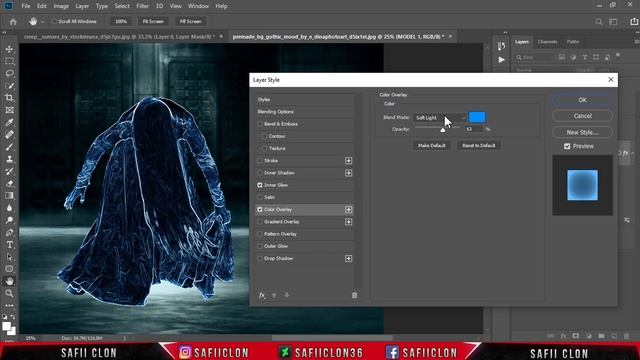Open the Image menu
640x360 pixels.
point(61,6)
